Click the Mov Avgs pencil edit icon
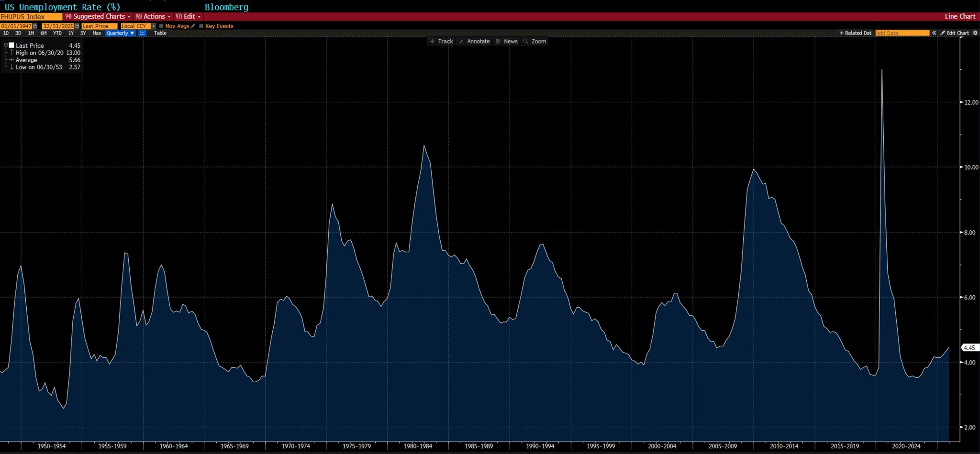The width and height of the screenshot is (980, 454). click(193, 26)
